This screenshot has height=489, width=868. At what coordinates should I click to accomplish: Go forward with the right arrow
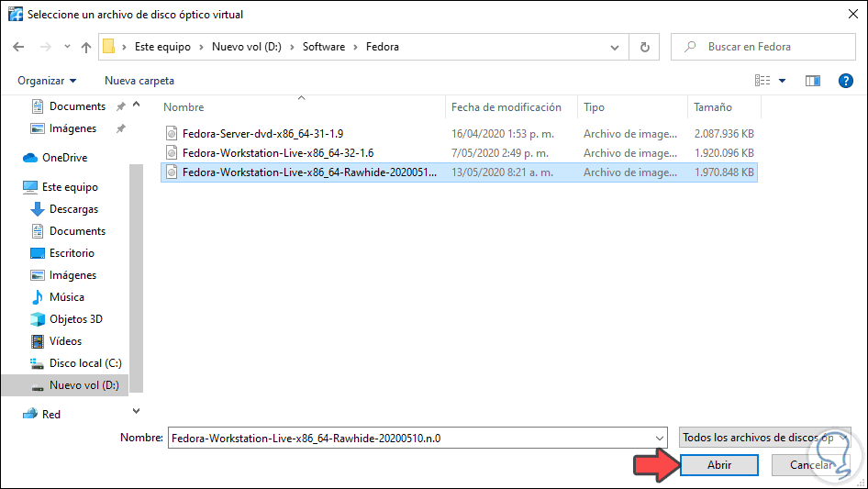pyautogui.click(x=45, y=47)
